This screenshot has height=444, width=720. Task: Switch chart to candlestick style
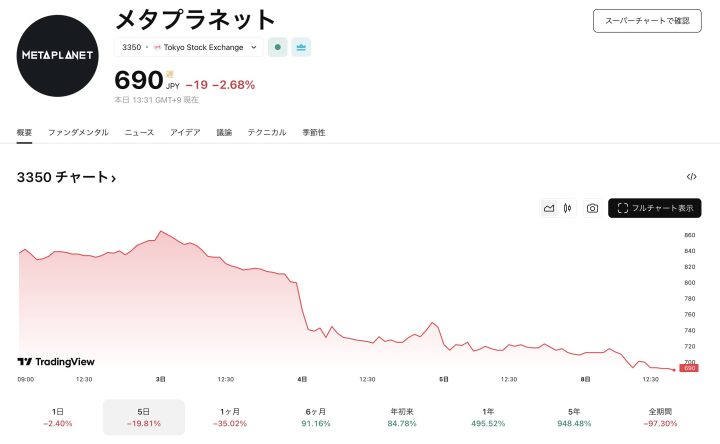point(567,208)
